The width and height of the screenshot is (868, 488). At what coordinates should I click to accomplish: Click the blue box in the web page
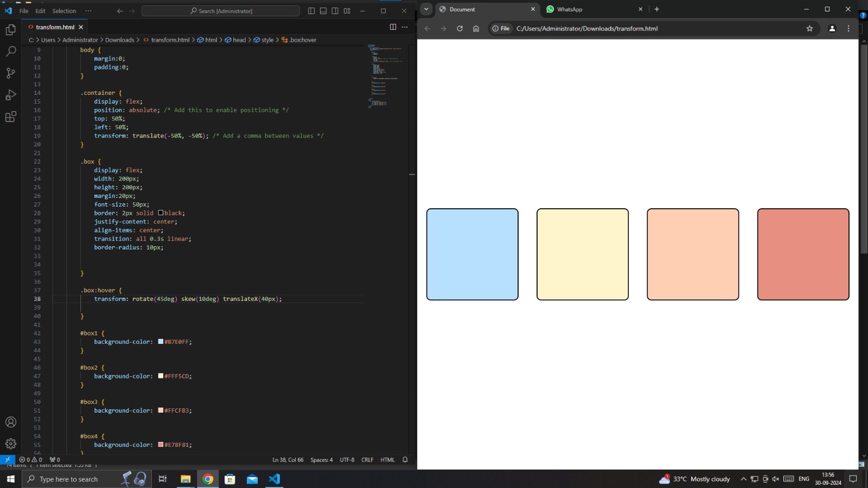[473, 254]
